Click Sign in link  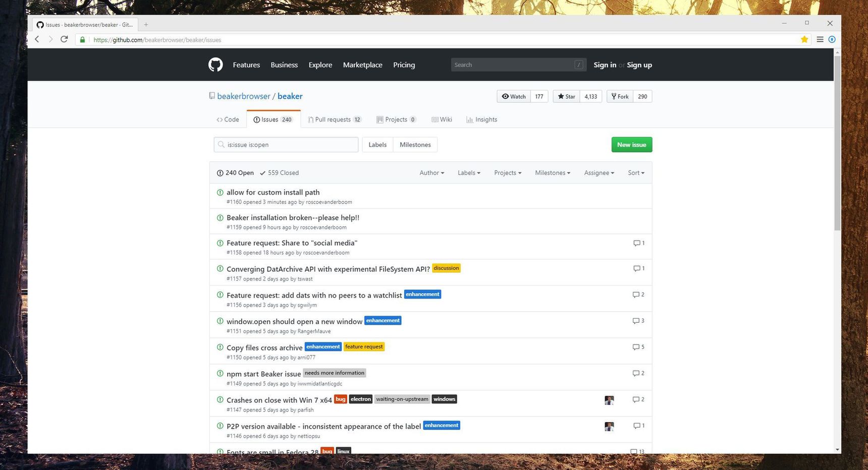(605, 65)
